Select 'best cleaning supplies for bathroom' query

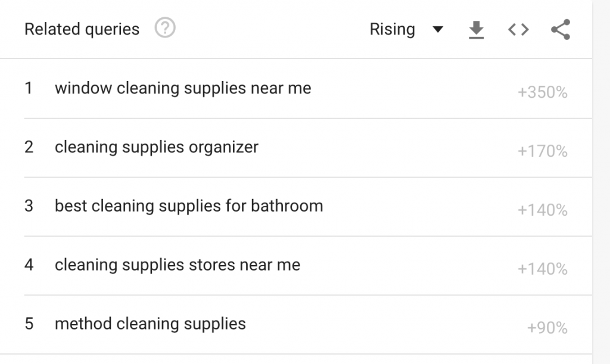(x=189, y=206)
